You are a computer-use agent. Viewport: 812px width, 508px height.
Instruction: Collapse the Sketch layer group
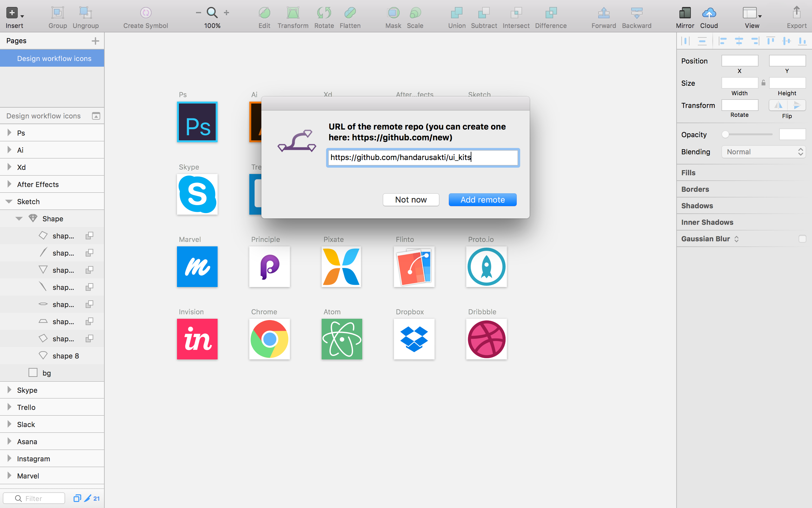coord(9,202)
